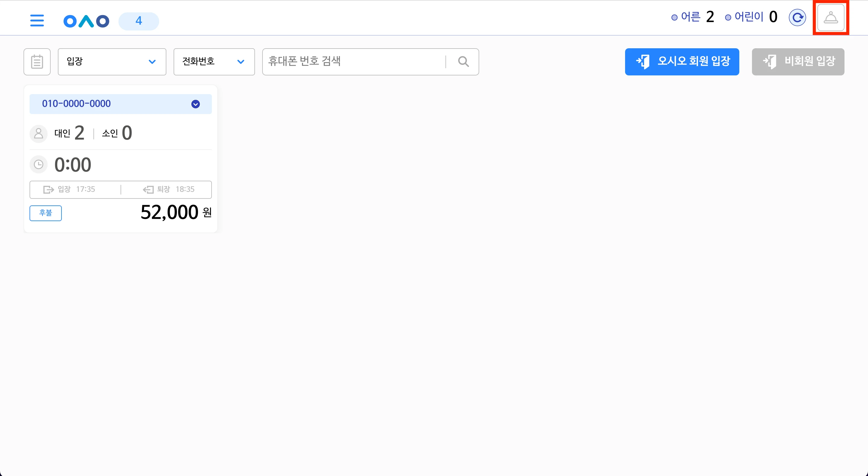Screen dimensions: 868x476
Task: Click the blue badge showing 4
Action: [139, 21]
